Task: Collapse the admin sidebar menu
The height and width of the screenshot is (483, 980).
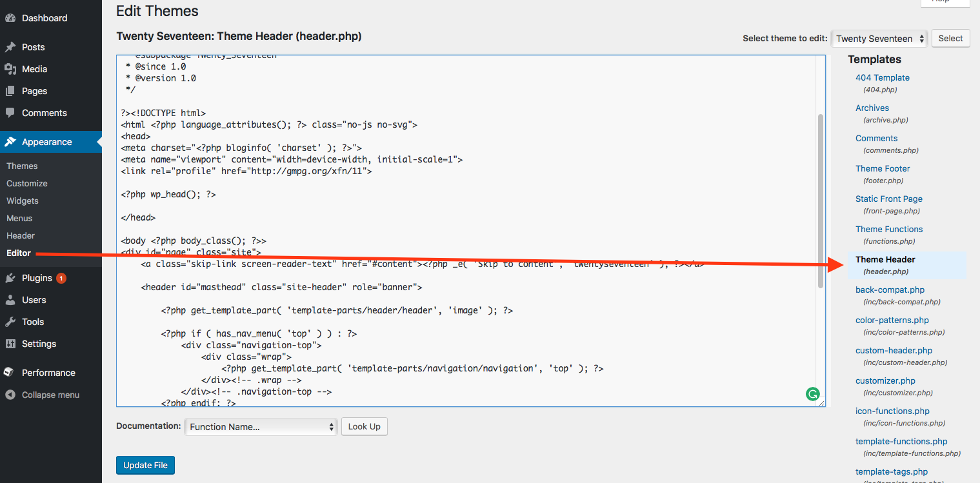Action: pyautogui.click(x=51, y=395)
